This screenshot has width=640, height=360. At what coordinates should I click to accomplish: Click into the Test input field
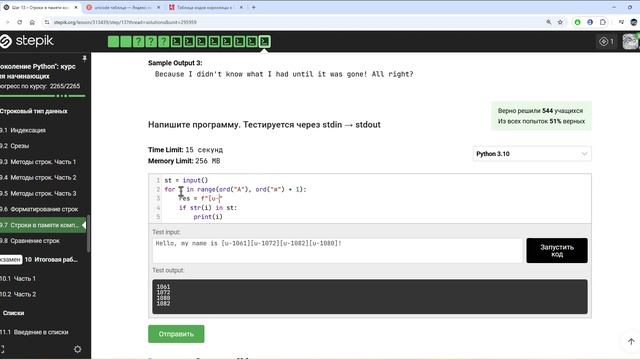337,250
